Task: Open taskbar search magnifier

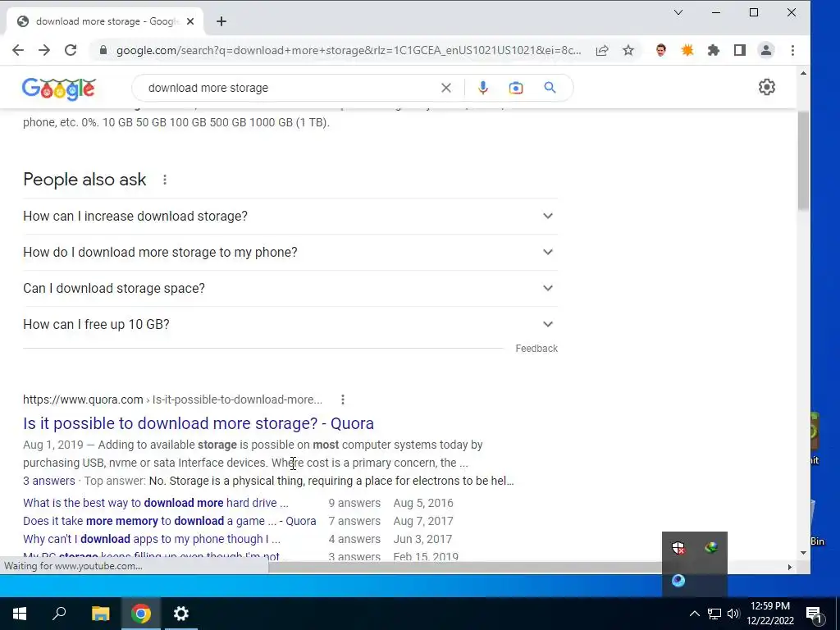Action: click(59, 614)
